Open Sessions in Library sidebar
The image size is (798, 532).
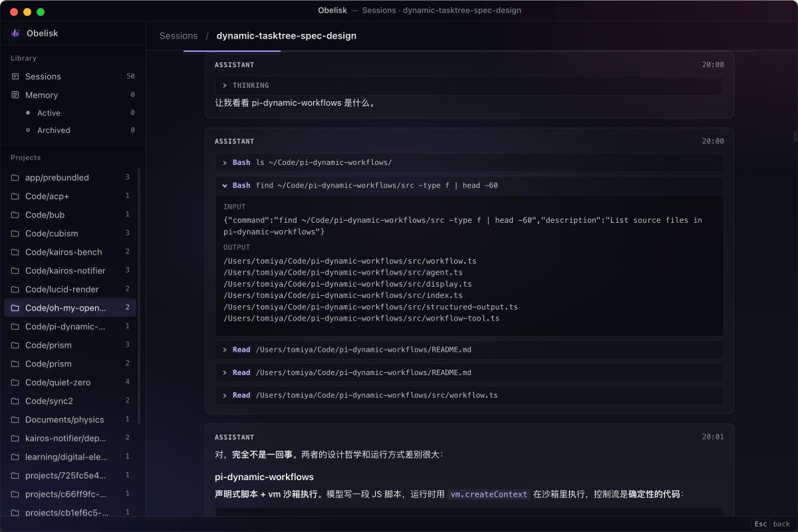(72, 76)
